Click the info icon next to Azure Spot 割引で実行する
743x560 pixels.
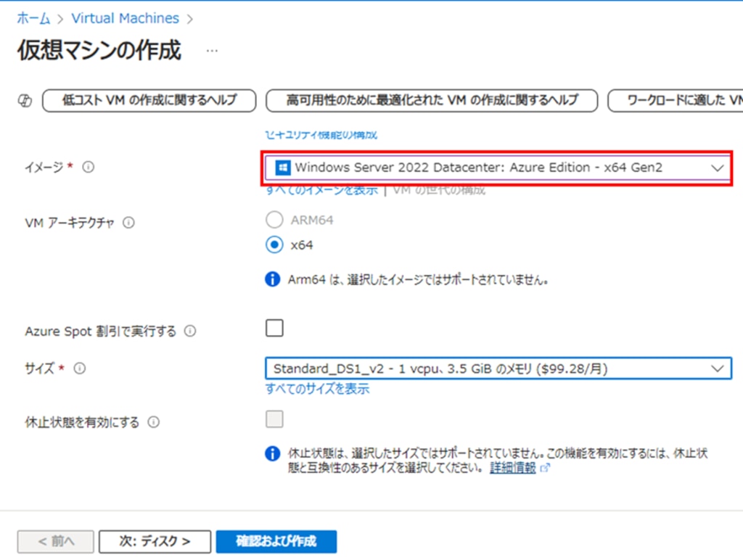190,331
